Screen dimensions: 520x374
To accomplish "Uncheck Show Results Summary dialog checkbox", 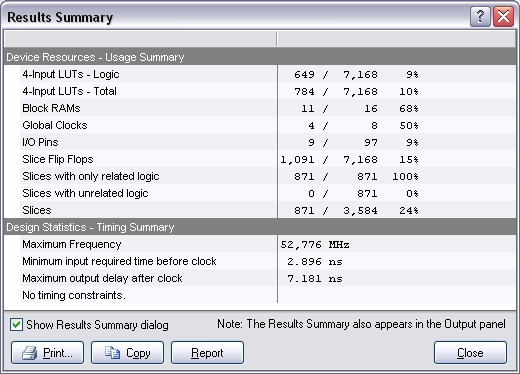I will (16, 324).
